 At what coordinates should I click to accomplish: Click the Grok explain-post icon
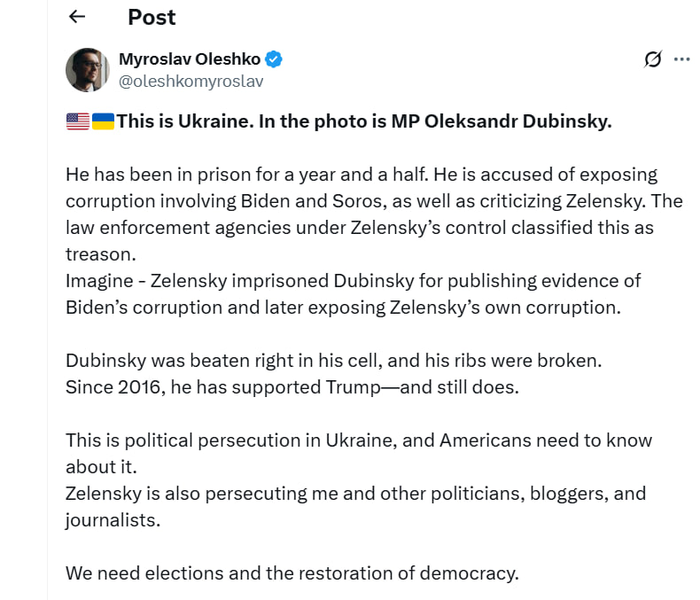653,58
